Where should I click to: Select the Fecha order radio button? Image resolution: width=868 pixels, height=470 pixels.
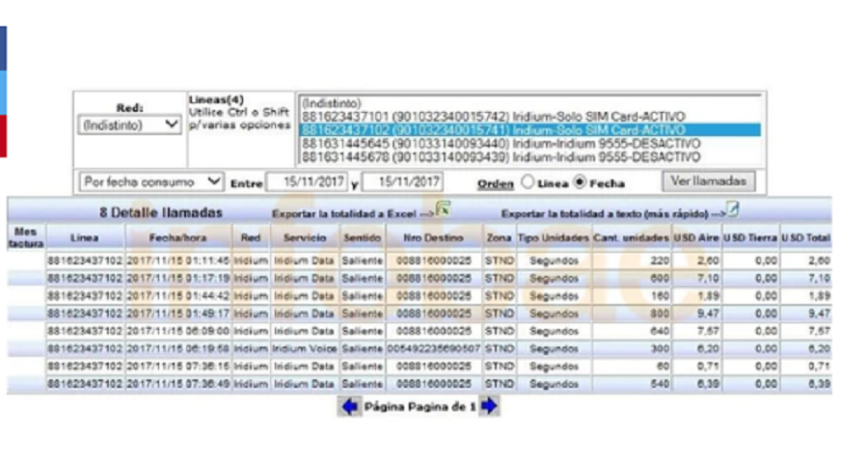point(581,181)
